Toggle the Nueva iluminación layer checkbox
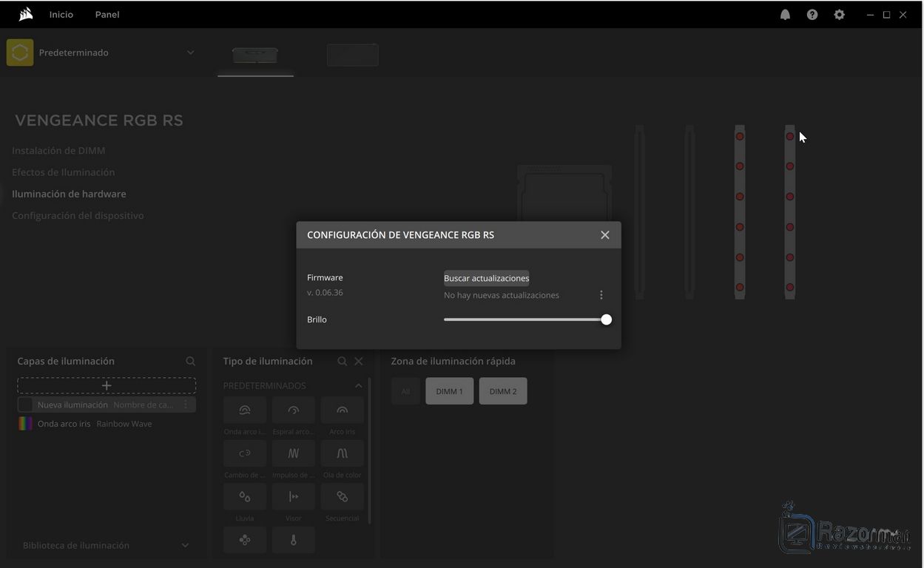The image size is (924, 568). (25, 405)
